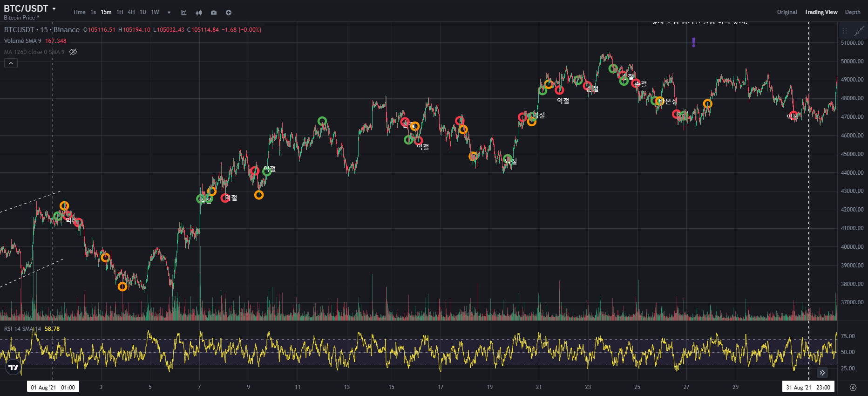
Task: Click the 75.00 RSI axis label
Action: 848,336
